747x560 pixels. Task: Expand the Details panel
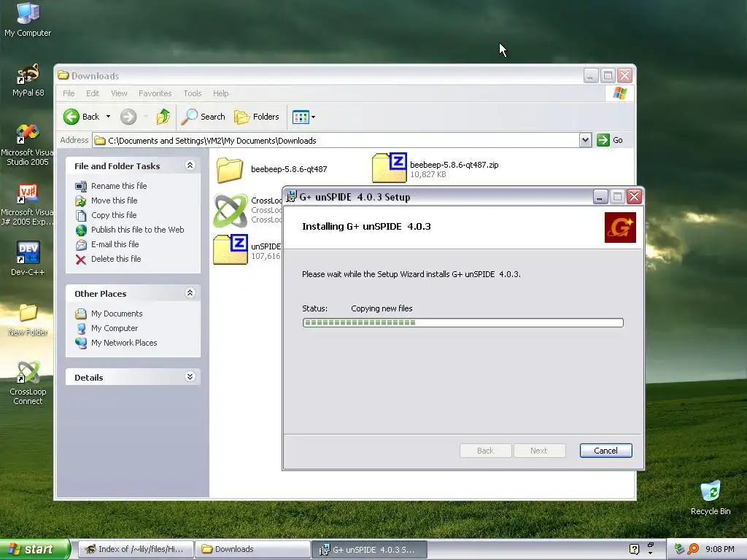point(190,377)
